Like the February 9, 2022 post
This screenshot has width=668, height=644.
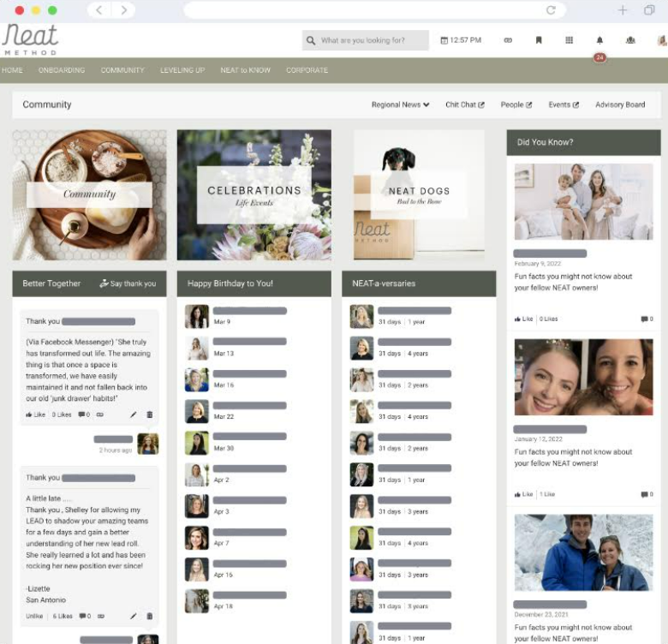click(x=523, y=319)
